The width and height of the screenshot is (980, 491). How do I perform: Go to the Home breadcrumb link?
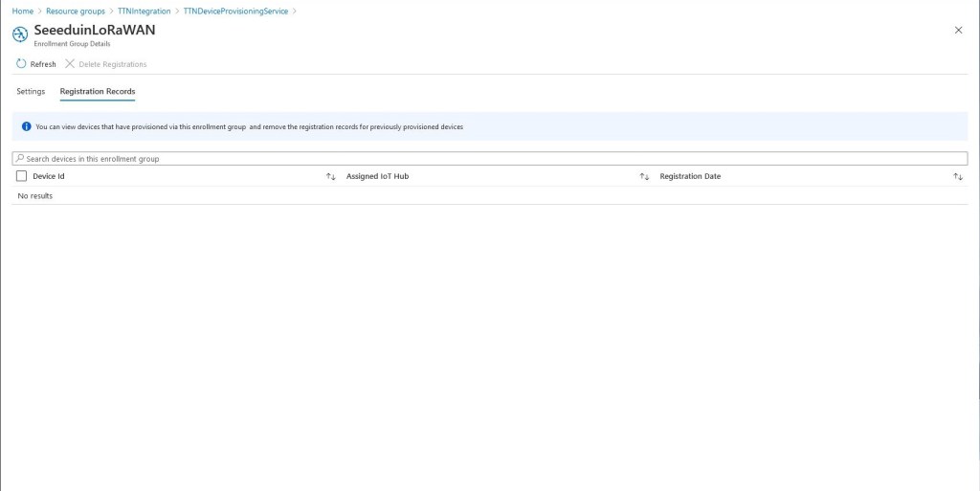click(x=22, y=11)
